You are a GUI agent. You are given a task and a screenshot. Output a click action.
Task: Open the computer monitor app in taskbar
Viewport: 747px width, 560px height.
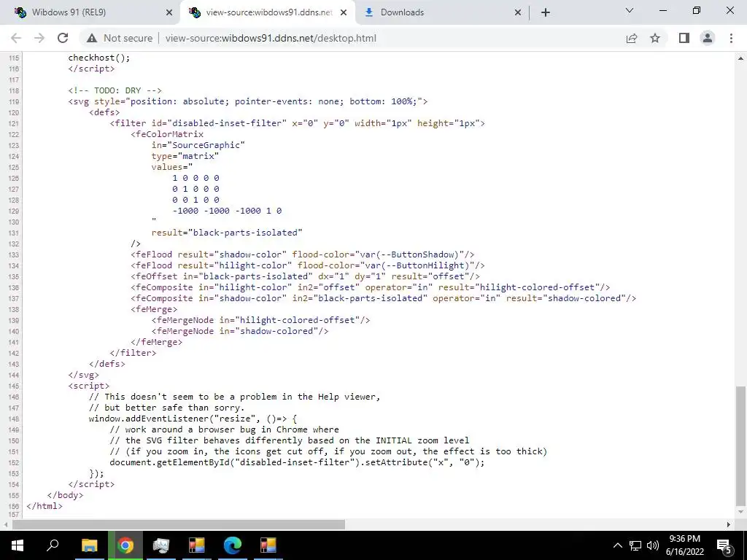(161, 545)
